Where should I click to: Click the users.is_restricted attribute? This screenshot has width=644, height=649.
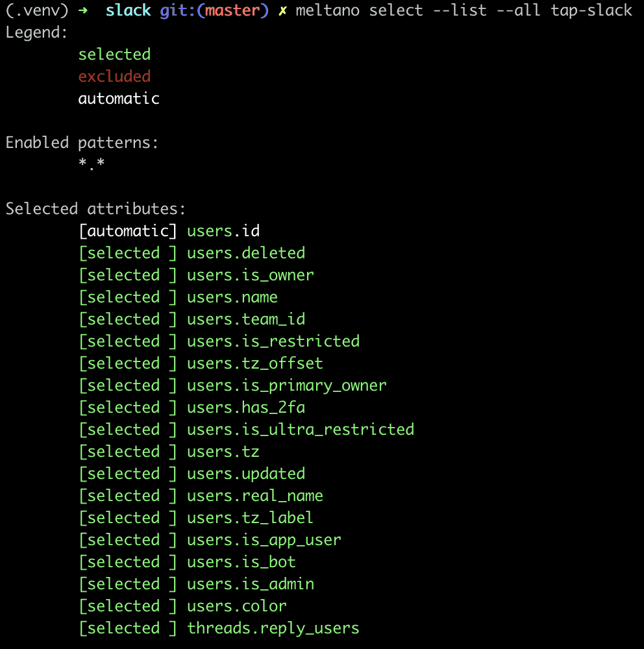coord(273,341)
